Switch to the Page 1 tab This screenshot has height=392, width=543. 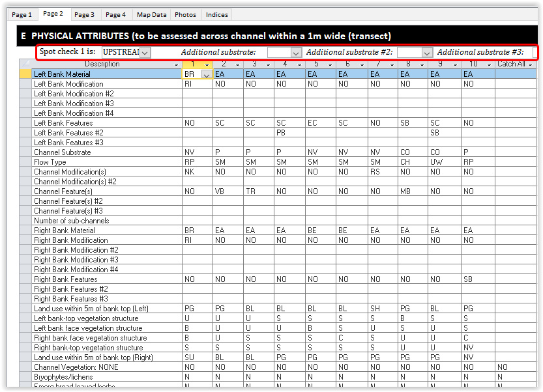pyautogui.click(x=22, y=14)
